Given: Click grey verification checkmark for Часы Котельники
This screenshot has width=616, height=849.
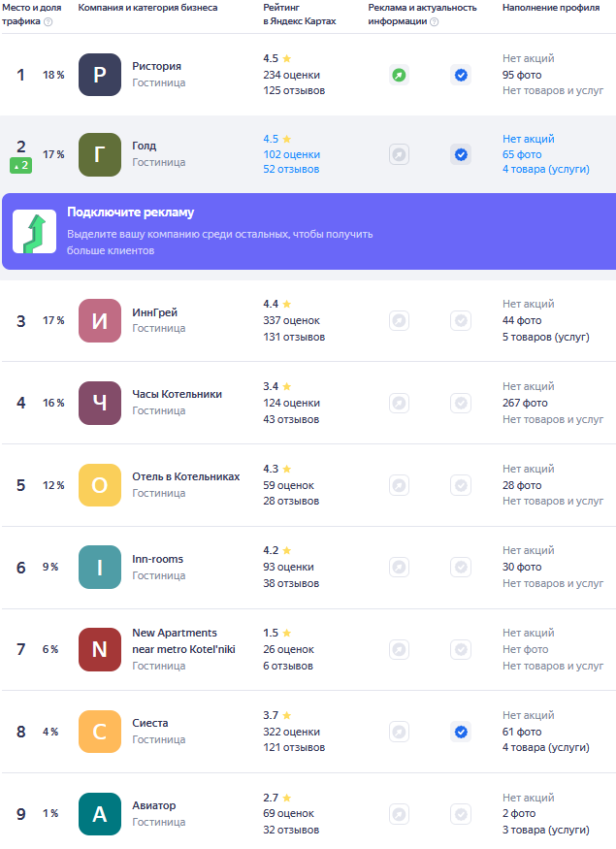Looking at the screenshot, I should pyautogui.click(x=461, y=403).
